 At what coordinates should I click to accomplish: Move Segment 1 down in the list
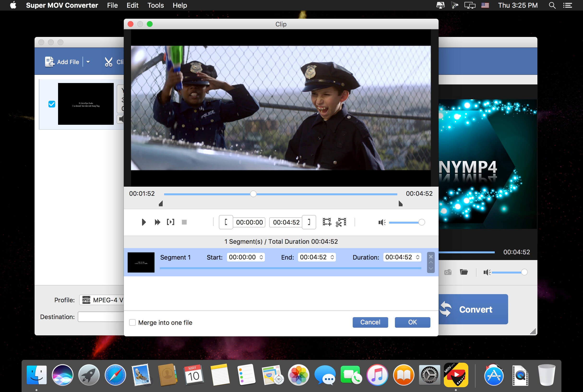tap(431, 268)
